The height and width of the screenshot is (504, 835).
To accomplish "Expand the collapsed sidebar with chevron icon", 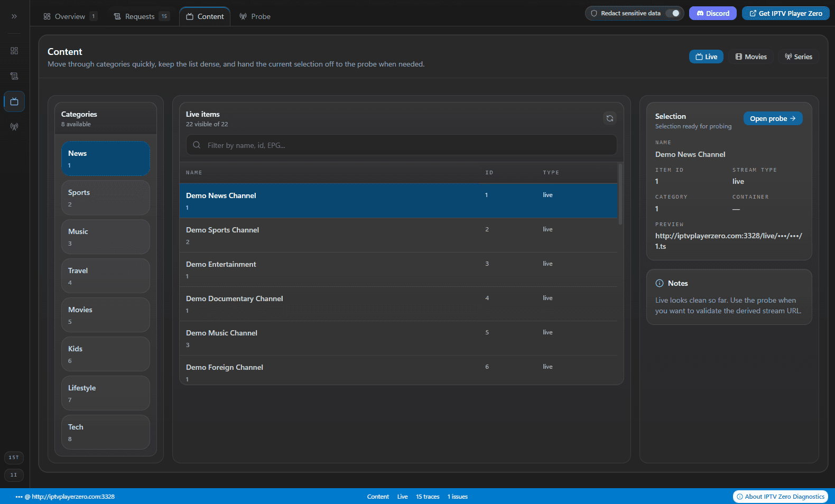I will click(x=14, y=16).
